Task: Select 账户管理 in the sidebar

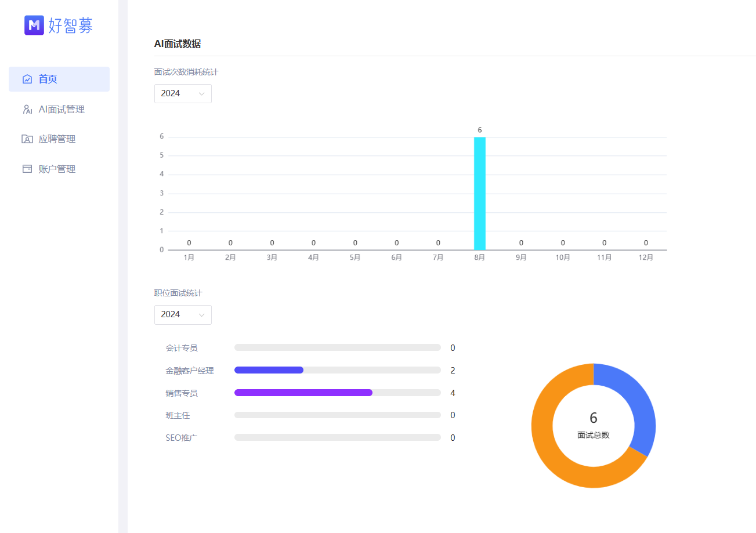Action: click(57, 169)
